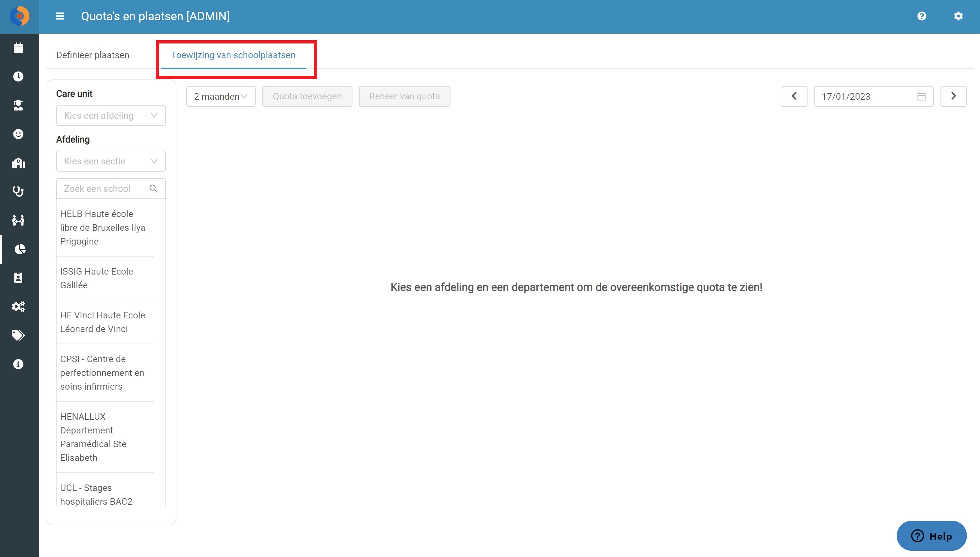Open the floating Help button
The height and width of the screenshot is (557, 980).
[x=931, y=535]
